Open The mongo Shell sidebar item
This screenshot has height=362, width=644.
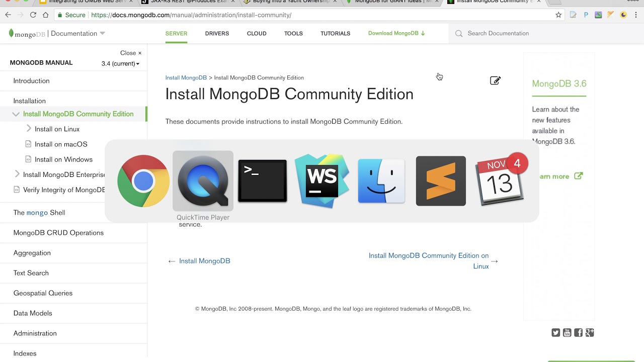tap(39, 213)
